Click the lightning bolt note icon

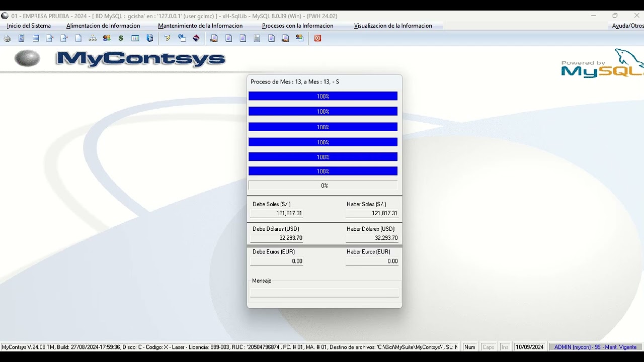(x=168, y=38)
